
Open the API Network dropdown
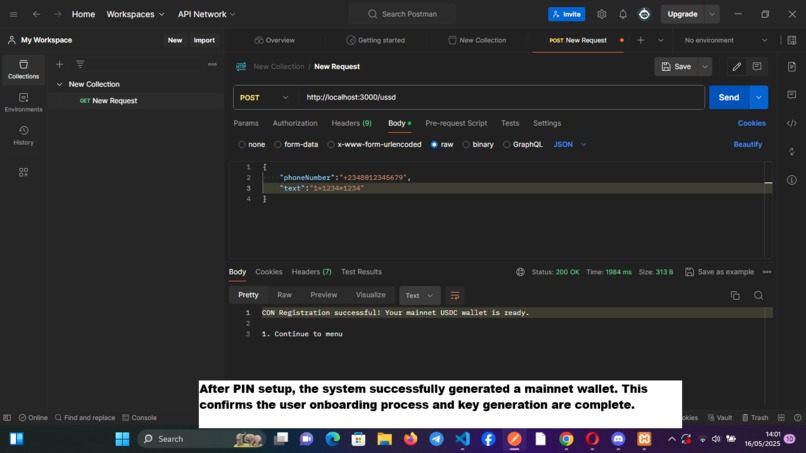[x=206, y=14]
